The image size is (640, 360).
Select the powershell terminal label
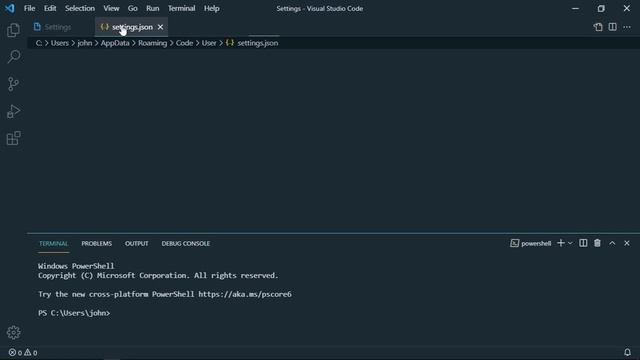click(531, 243)
